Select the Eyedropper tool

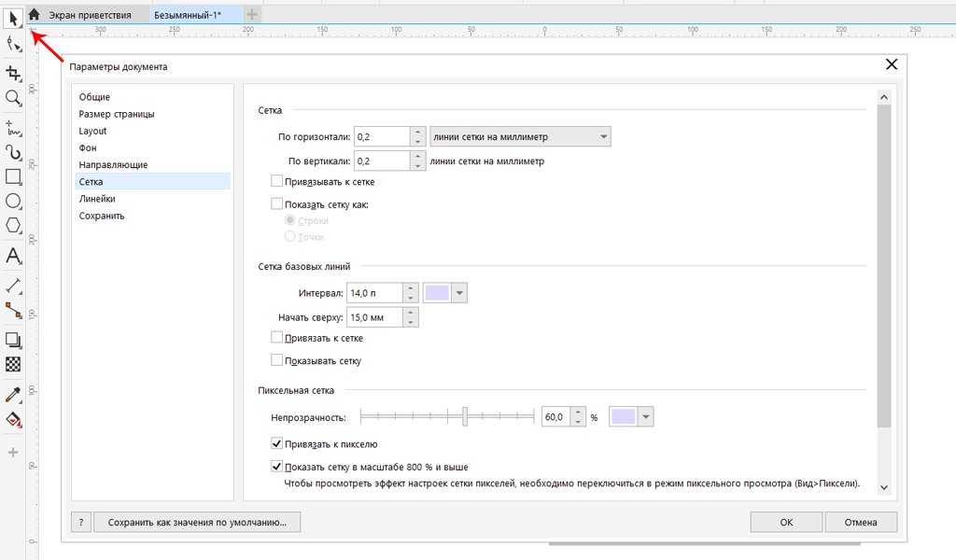[x=13, y=395]
